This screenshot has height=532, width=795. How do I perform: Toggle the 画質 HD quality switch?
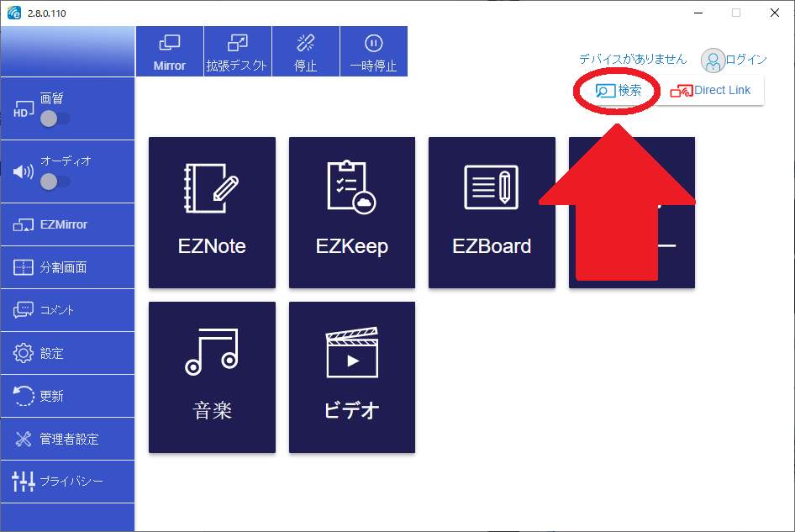click(55, 119)
